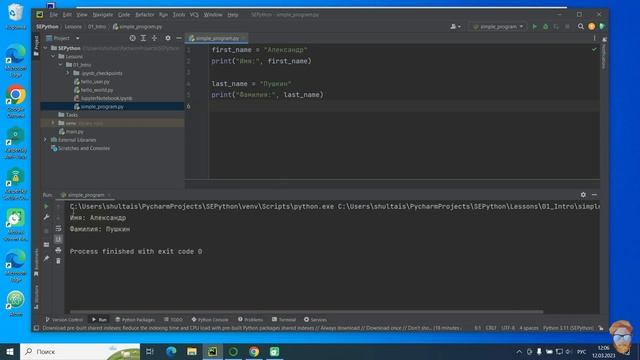Image resolution: width=640 pixels, height=360 pixels.
Task: Open the File menu
Action: tap(53, 15)
